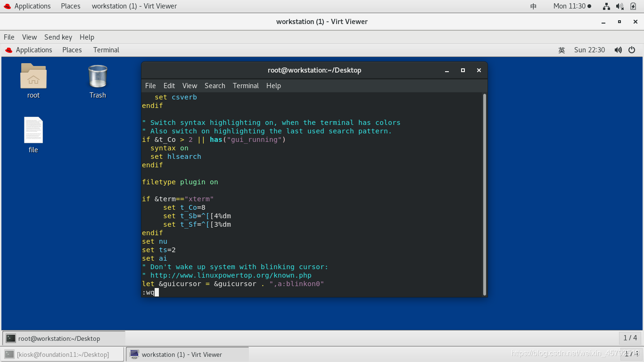Click the 'if &t_Co > 2' line
Image resolution: width=644 pixels, height=362 pixels.
(214, 140)
